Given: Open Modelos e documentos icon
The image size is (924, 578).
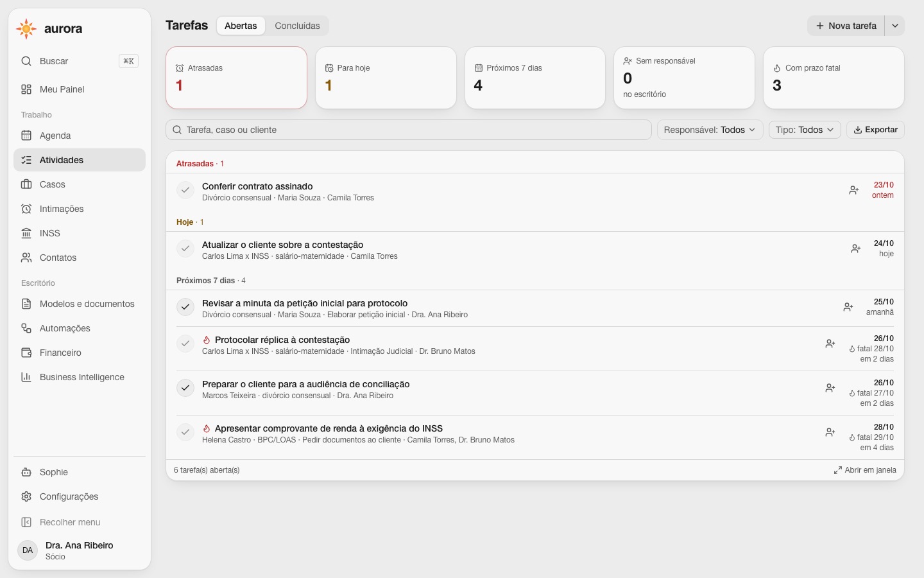Looking at the screenshot, I should coord(26,304).
